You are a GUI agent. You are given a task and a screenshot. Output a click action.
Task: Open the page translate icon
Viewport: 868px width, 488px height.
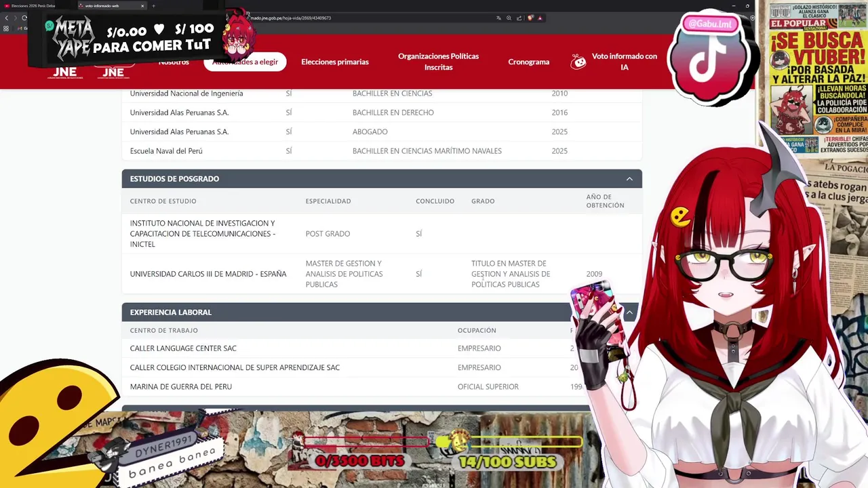click(498, 18)
